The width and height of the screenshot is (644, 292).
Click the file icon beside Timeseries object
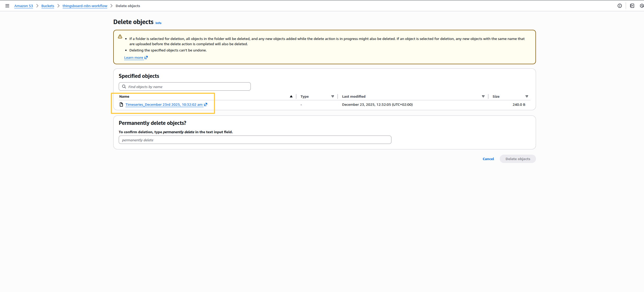(121, 104)
